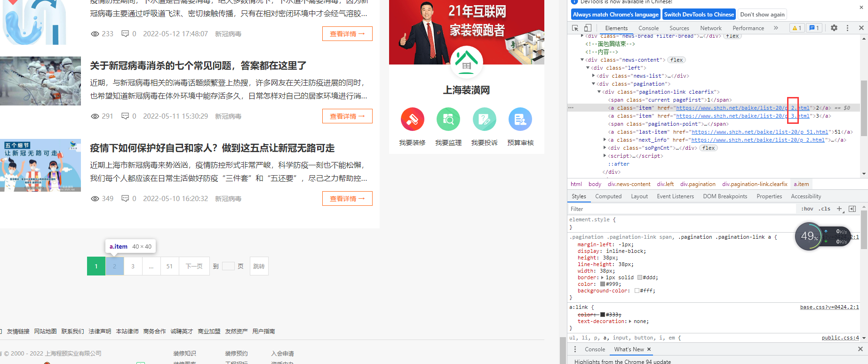
Task: Open the warnings count badge
Action: (797, 28)
